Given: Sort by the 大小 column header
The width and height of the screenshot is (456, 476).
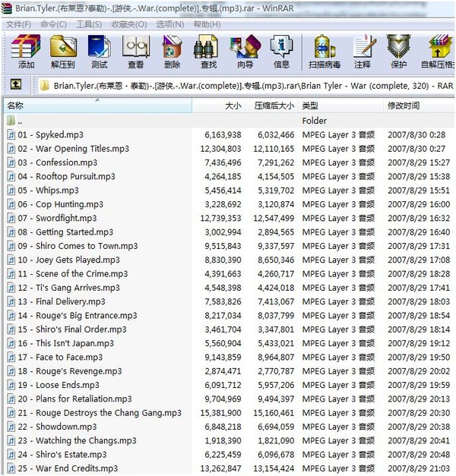Looking at the screenshot, I should pos(218,106).
